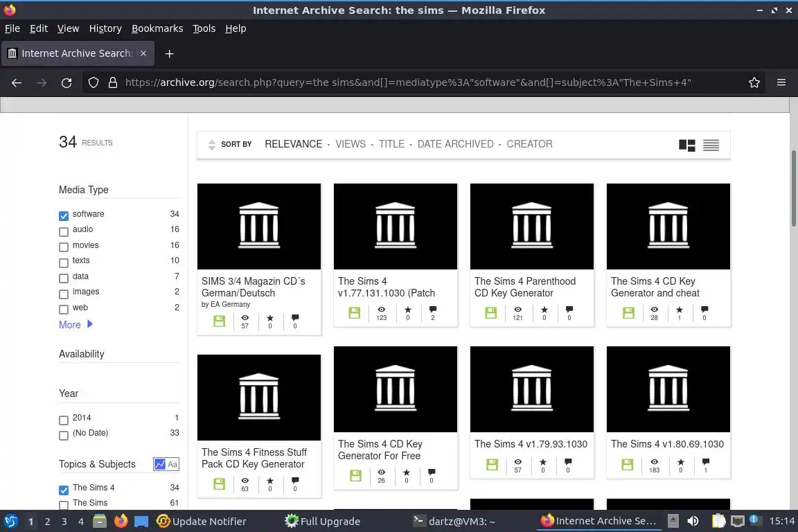Open the Firefox hamburger menu

pos(781,82)
